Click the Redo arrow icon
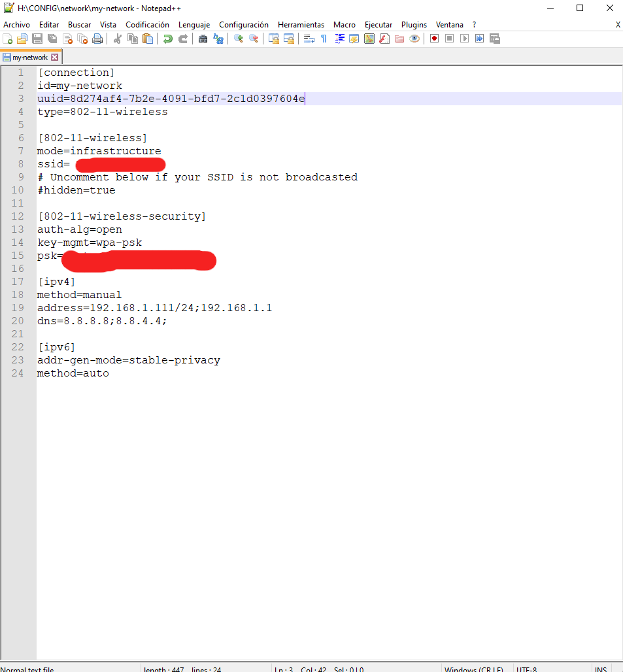The width and height of the screenshot is (623, 672). point(183,39)
